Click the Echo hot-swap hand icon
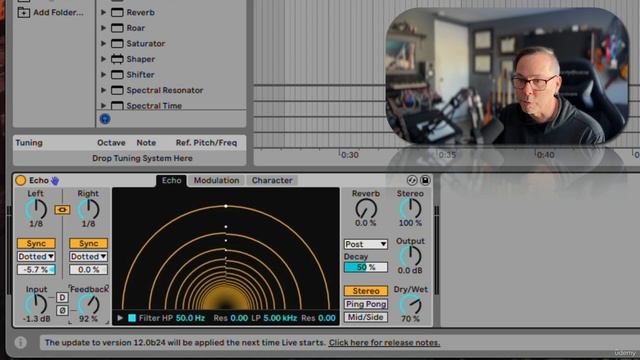This screenshot has width=640, height=360. 55,180
